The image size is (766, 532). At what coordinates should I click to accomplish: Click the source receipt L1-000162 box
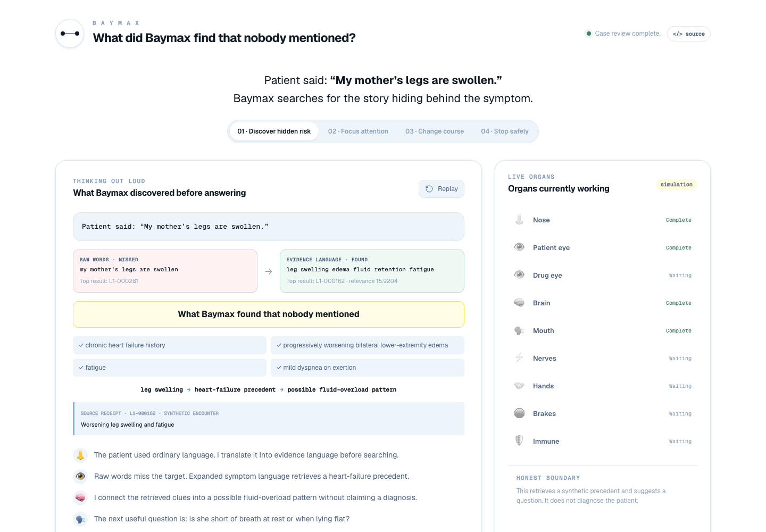[269, 419]
